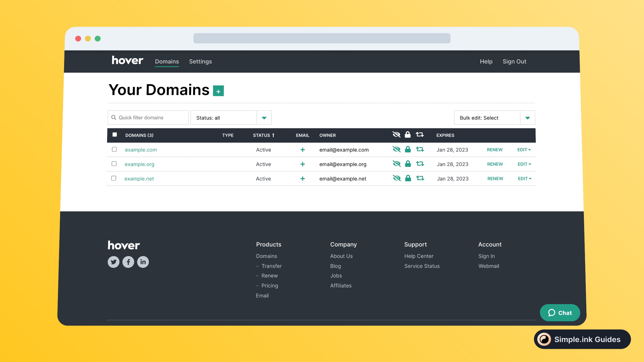This screenshot has width=644, height=362.
Task: Sort by EXPIRES column header
Action: pyautogui.click(x=445, y=135)
